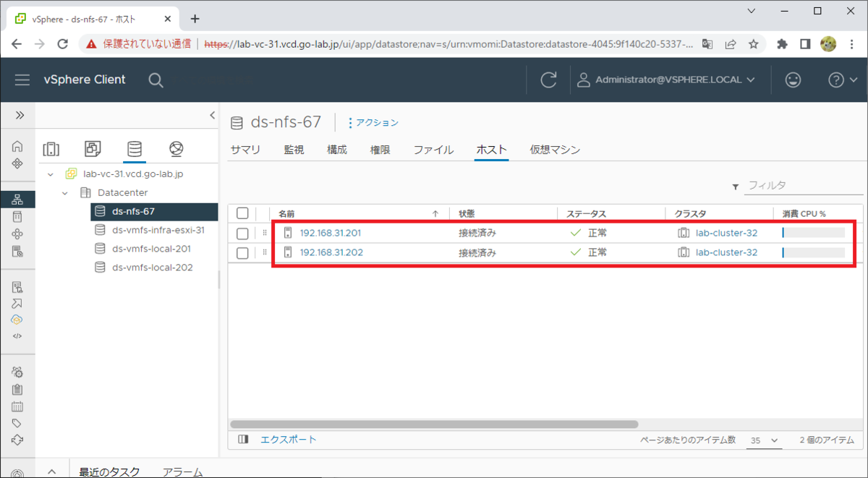The image size is (868, 478).
Task: Switch to the 仮想マシン tab
Action: 555,150
